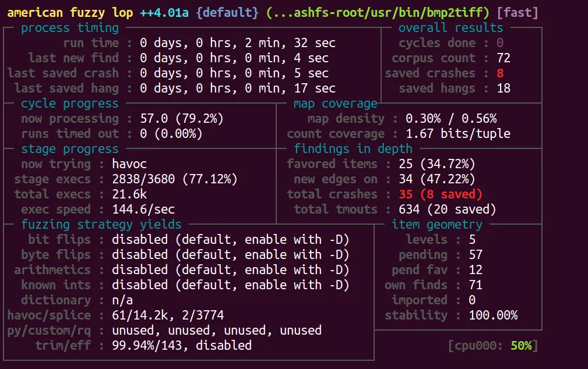Click the saved hangs value 18

tap(503, 88)
